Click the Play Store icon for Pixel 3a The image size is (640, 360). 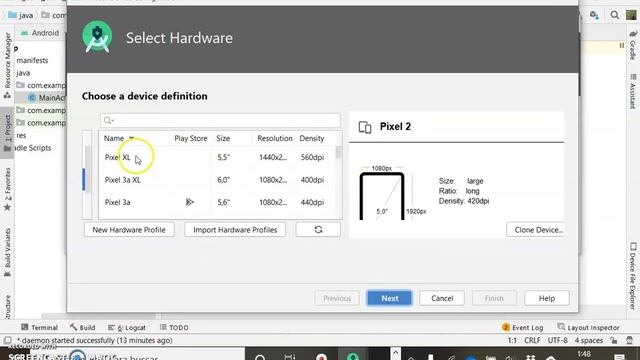[x=190, y=202]
